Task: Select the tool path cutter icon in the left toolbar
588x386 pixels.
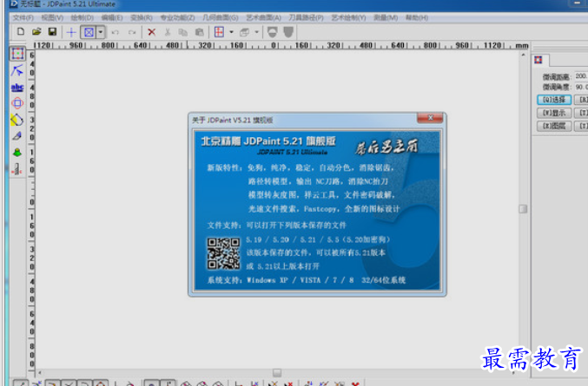Action: [17, 169]
